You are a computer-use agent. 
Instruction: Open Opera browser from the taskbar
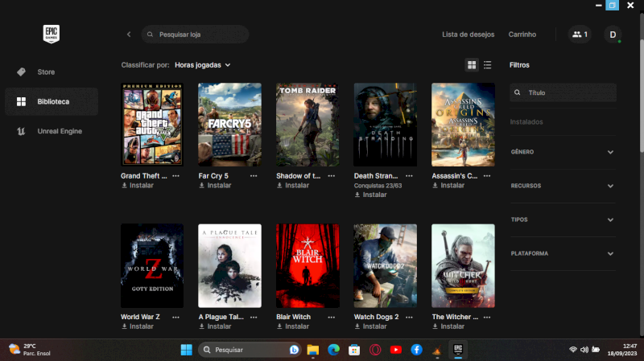coord(375,350)
